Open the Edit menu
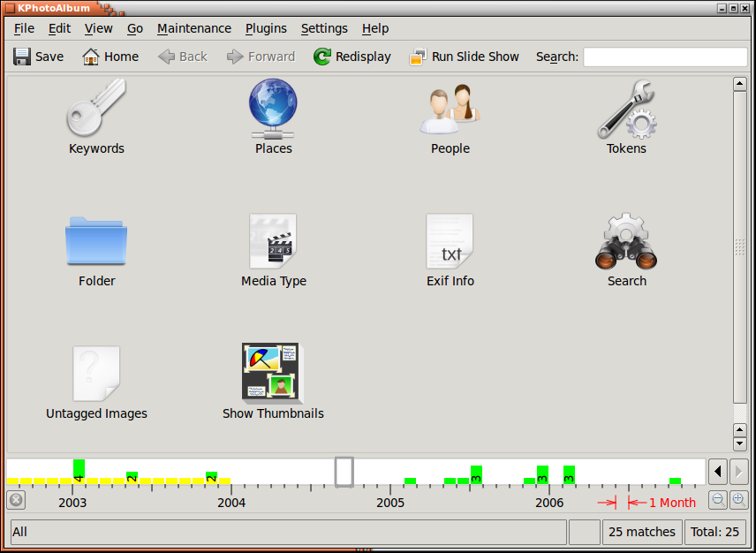Image resolution: width=756 pixels, height=553 pixels. 59,28
